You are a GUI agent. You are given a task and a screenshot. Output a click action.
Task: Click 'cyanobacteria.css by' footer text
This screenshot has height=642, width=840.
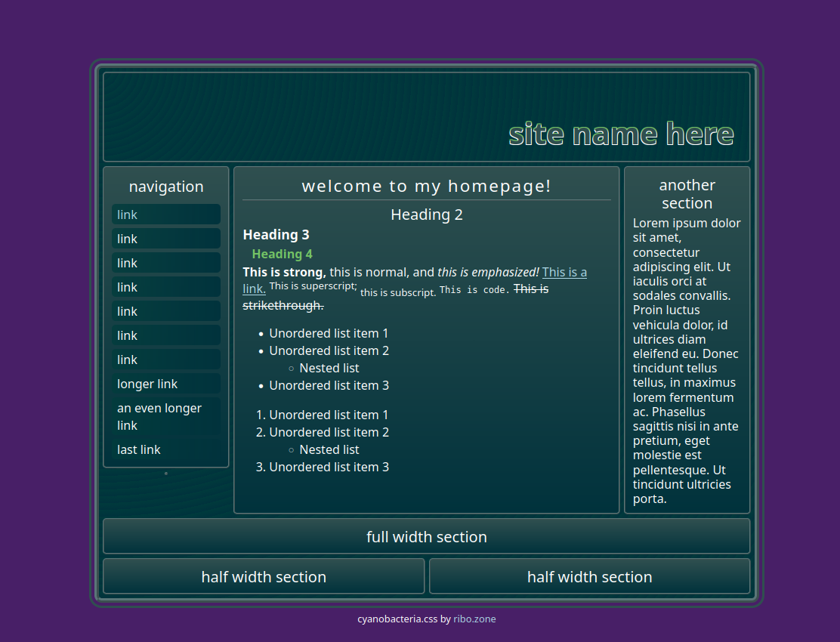(x=404, y=619)
